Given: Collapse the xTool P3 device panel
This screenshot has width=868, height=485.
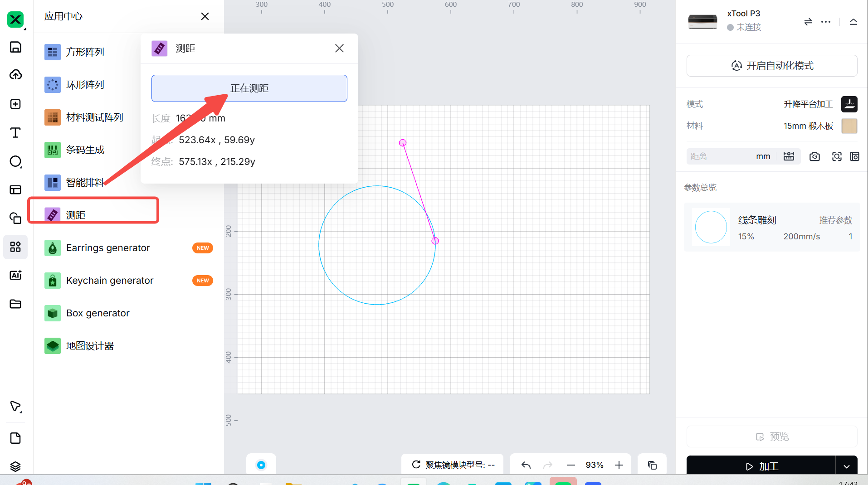Looking at the screenshot, I should coord(853,22).
